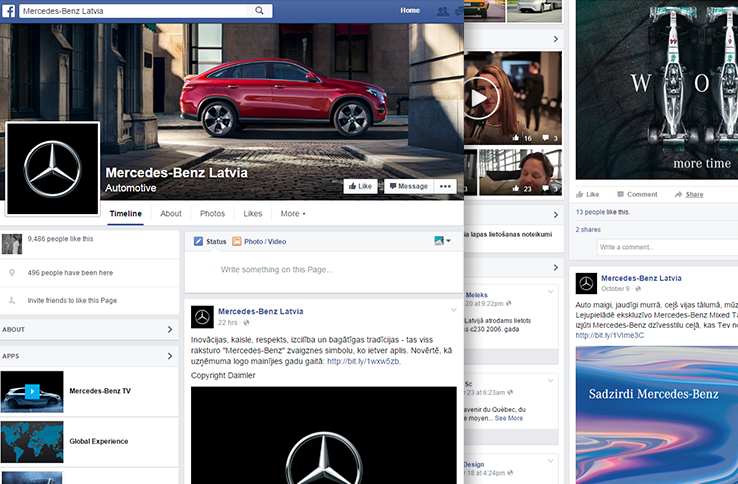Send a Message to the page
This screenshot has width=738, height=484.
pyautogui.click(x=408, y=186)
